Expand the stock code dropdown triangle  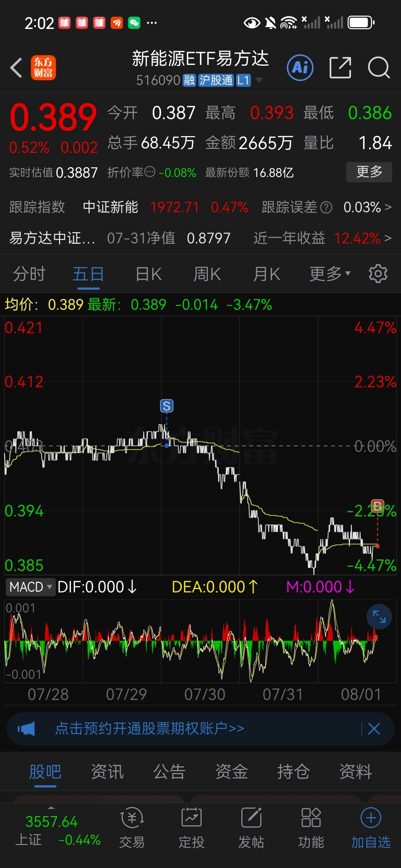point(259,80)
